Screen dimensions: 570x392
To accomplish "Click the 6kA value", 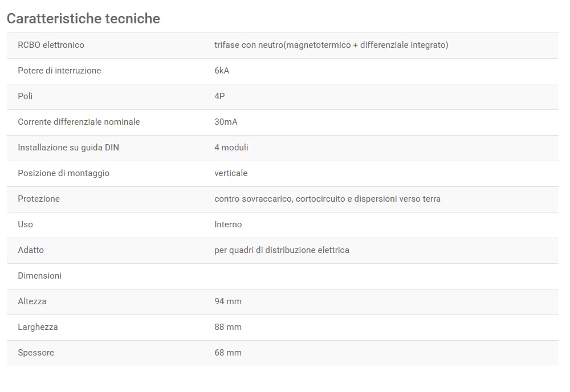I will (222, 71).
